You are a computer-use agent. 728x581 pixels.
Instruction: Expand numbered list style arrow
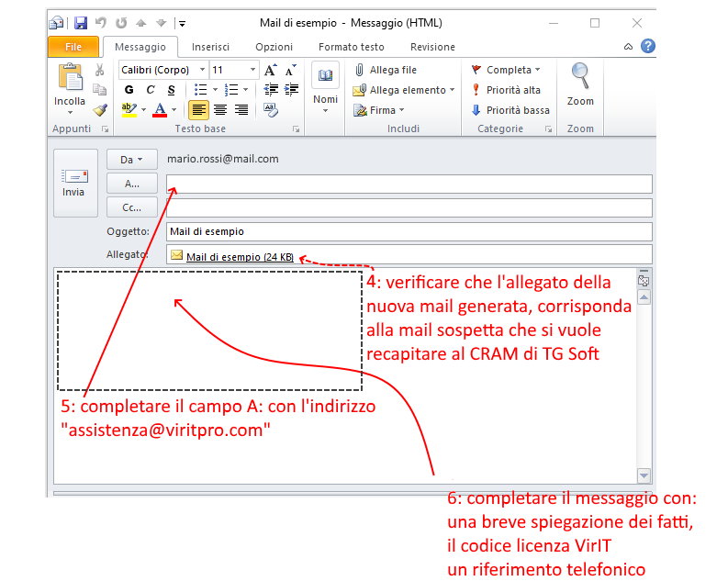point(246,90)
